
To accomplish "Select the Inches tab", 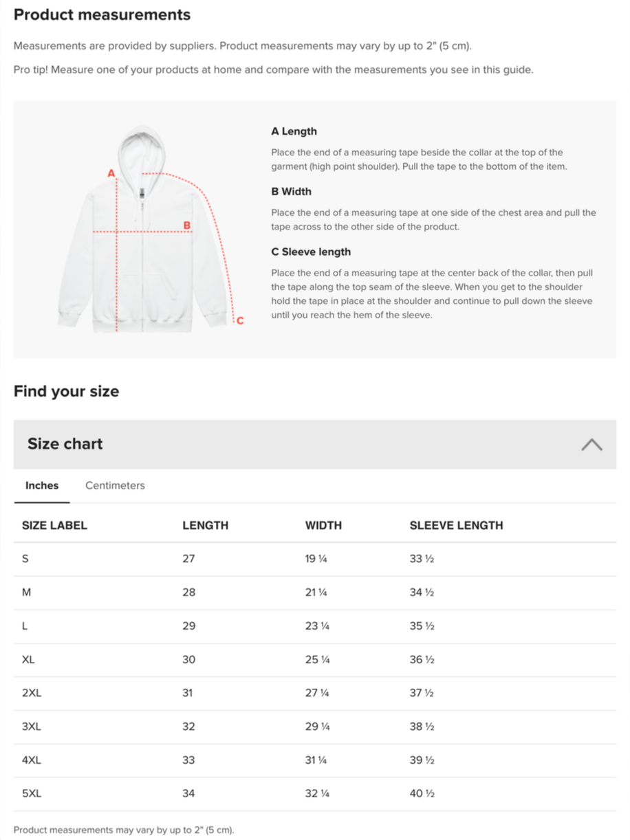I will (x=42, y=485).
